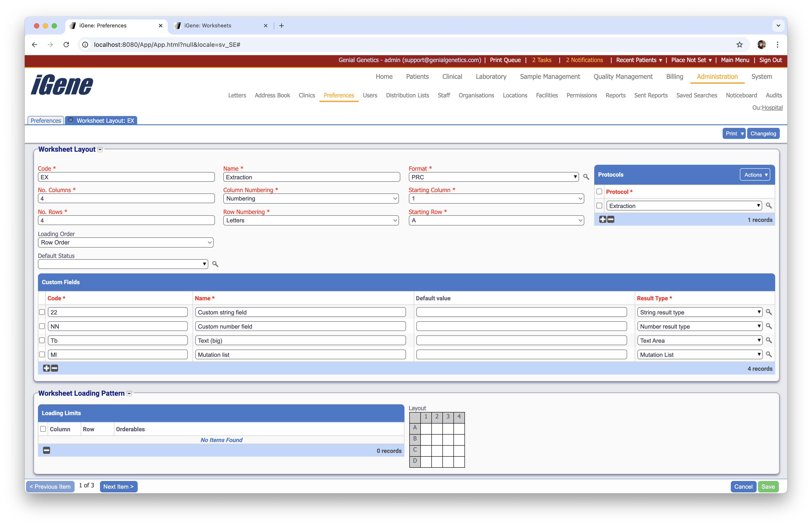This screenshot has height=526, width=812.
Task: Check the Column header checkbox in Loading Limits
Action: 43,429
